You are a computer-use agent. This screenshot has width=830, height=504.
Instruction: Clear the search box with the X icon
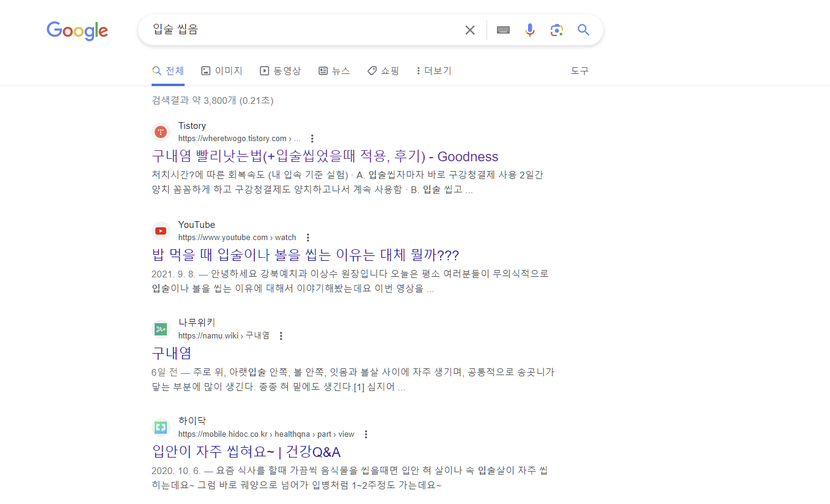(x=470, y=30)
